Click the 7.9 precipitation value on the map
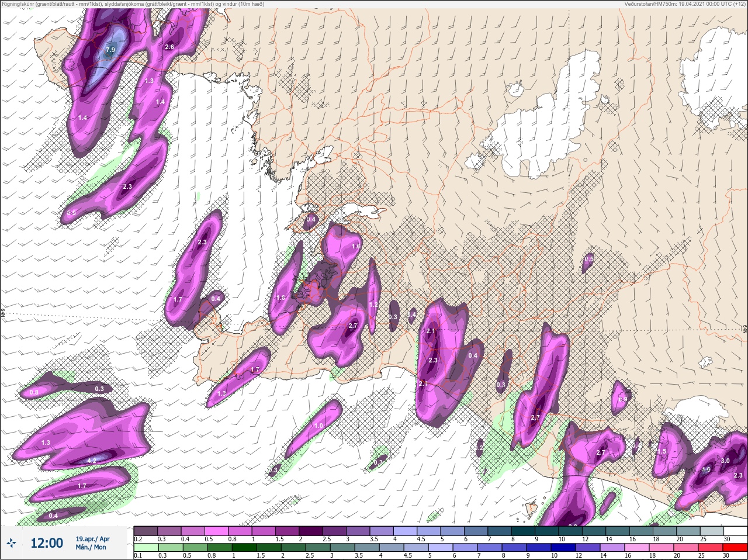The width and height of the screenshot is (748, 560). click(110, 50)
